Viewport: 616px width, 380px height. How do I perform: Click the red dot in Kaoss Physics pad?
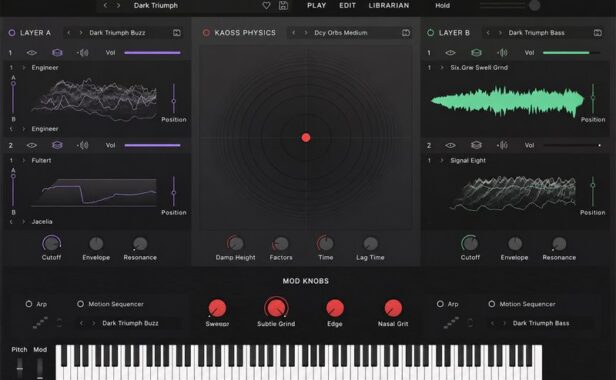(x=306, y=138)
